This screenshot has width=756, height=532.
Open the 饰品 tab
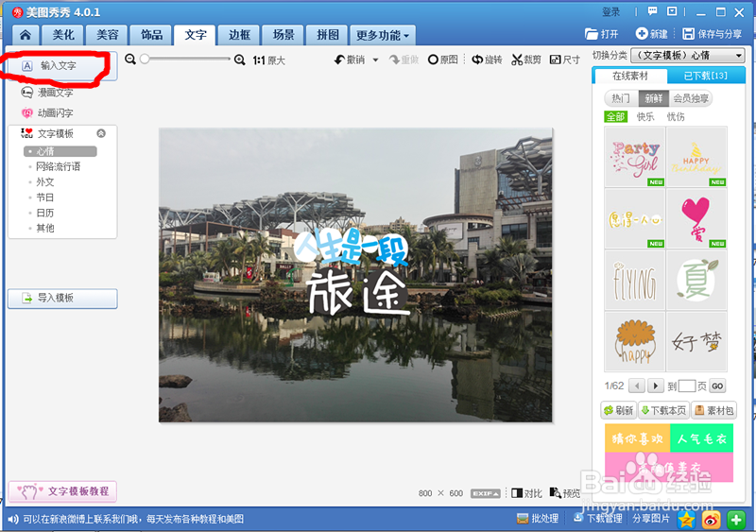pyautogui.click(x=151, y=35)
